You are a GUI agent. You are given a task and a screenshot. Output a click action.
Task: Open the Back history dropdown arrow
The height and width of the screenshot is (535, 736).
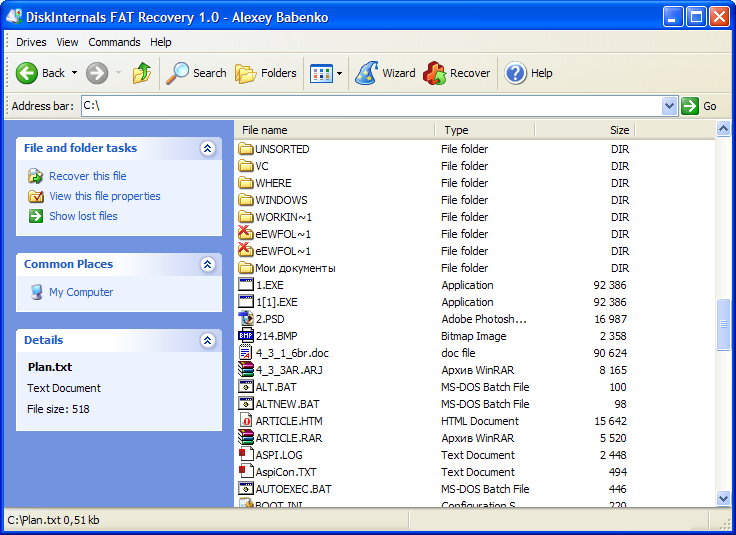click(x=74, y=73)
